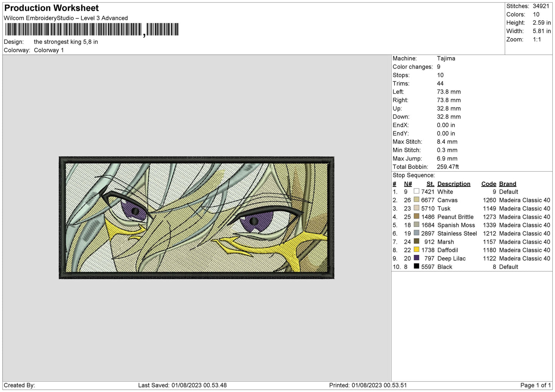Click the 'Created By:' footer label
Image resolution: width=555 pixels, height=392 pixels.
pyautogui.click(x=19, y=385)
